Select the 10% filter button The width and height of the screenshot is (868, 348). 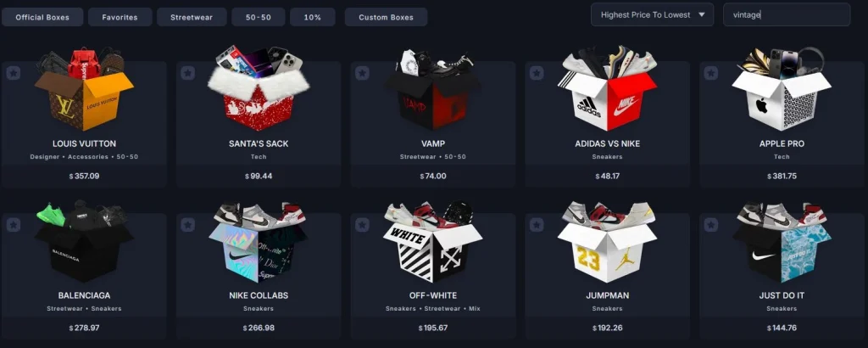tap(313, 17)
